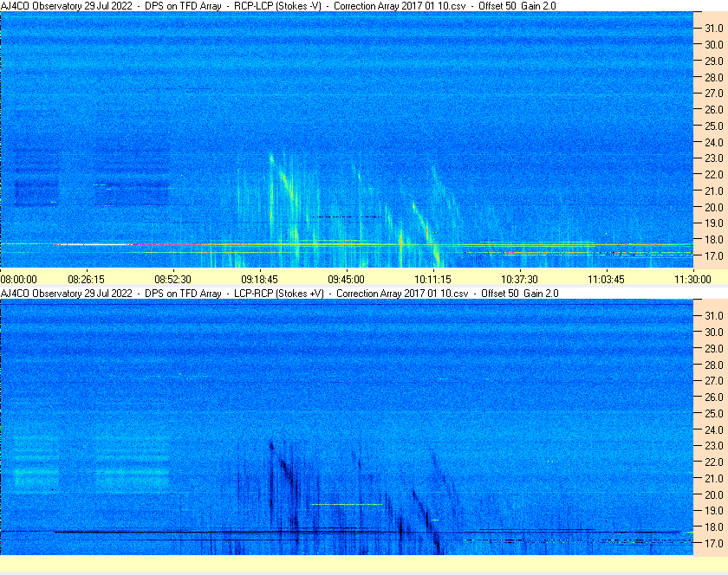Click the 09:45:00 time axis label
Screen dimensions: 728x575
pyautogui.click(x=347, y=280)
